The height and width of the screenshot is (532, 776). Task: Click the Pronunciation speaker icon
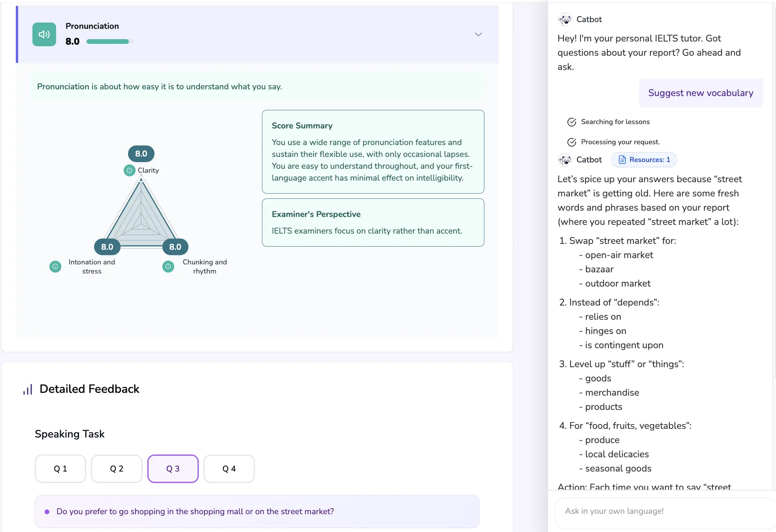(44, 34)
